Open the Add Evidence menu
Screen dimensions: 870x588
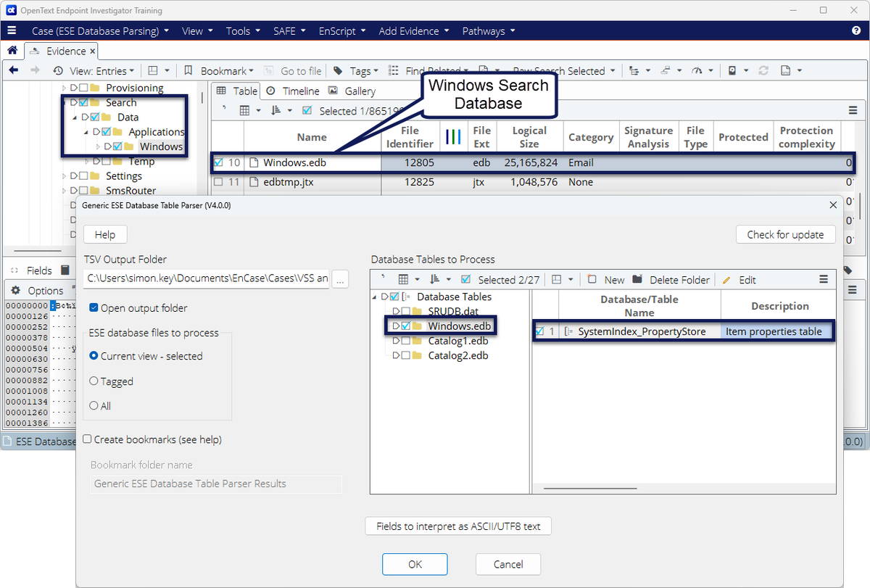pos(414,31)
